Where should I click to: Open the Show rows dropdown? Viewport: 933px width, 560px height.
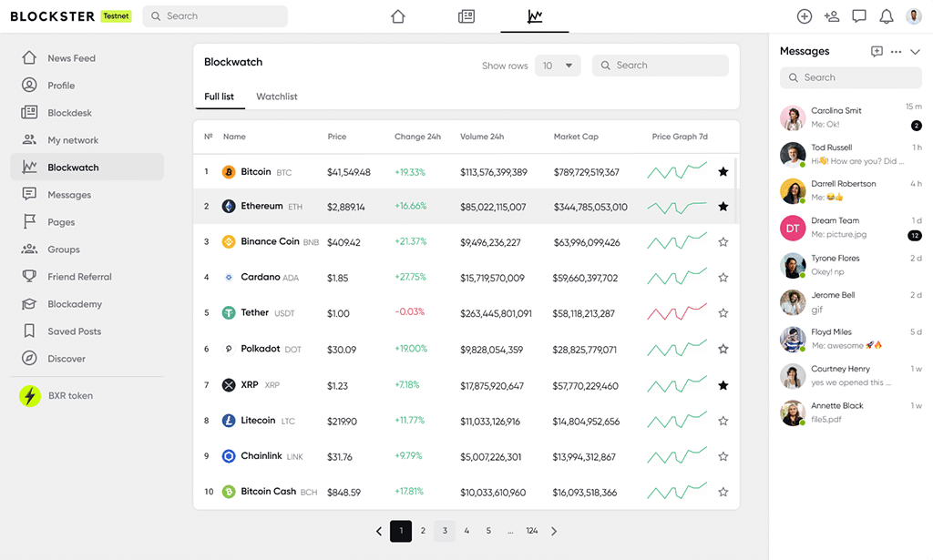click(x=558, y=66)
